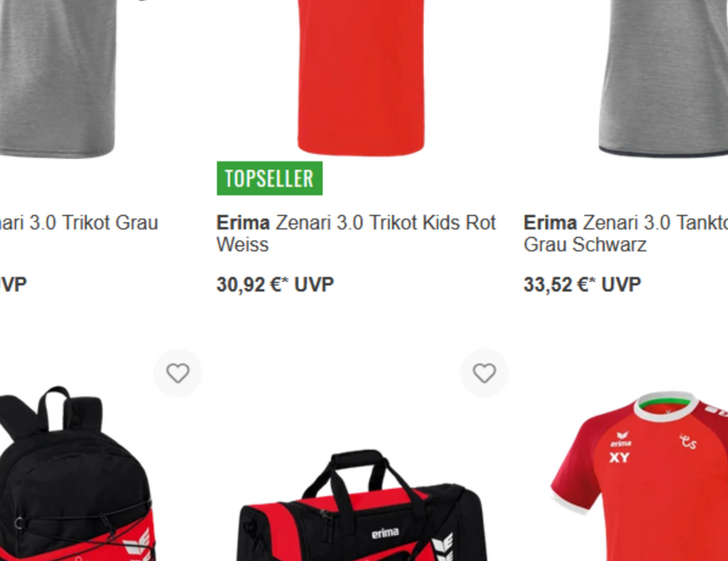
Task: Open the Zenari 3.0 Trikot Grau product link
Action: [x=79, y=223]
